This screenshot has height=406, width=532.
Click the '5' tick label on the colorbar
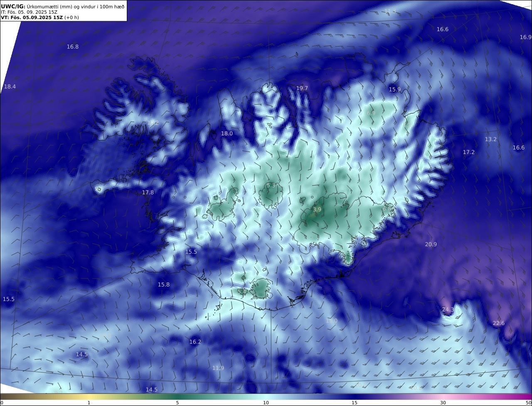pyautogui.click(x=177, y=403)
